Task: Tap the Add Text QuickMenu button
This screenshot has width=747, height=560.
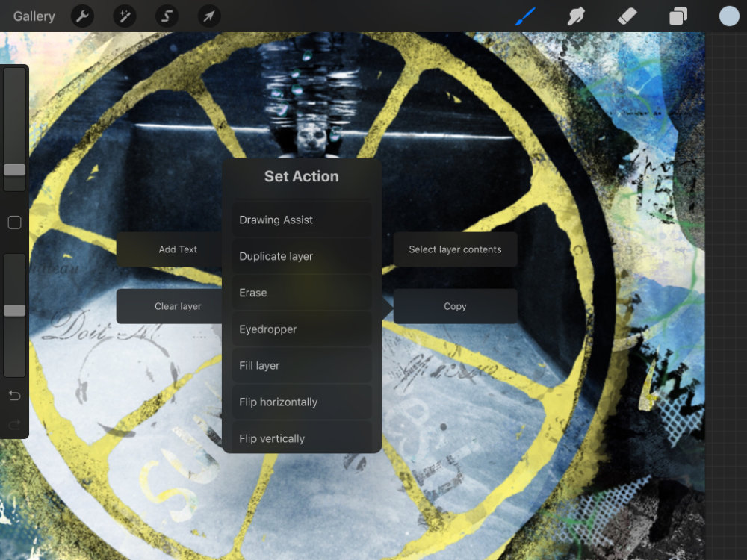Action: pyautogui.click(x=169, y=249)
